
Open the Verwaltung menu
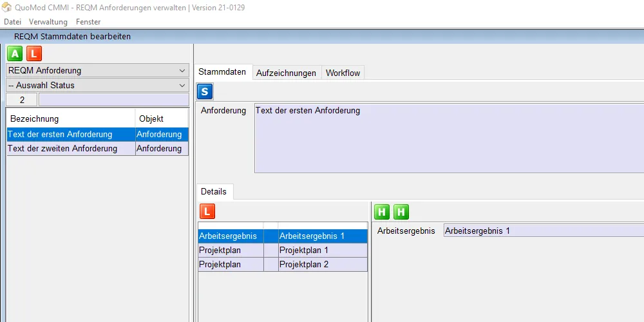(48, 22)
